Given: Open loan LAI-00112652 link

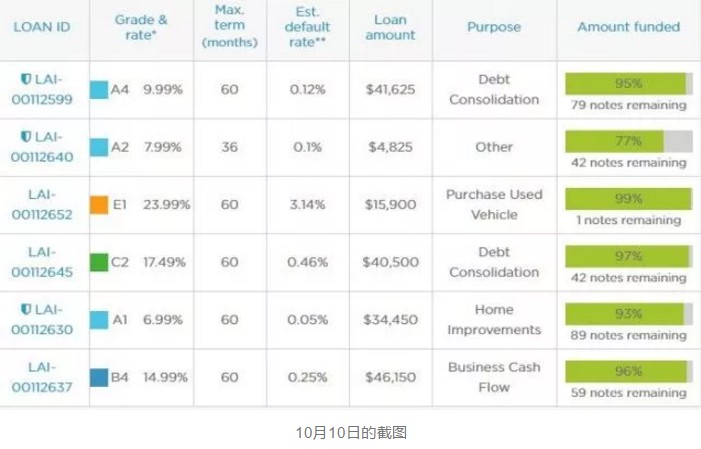Looking at the screenshot, I should [x=42, y=204].
